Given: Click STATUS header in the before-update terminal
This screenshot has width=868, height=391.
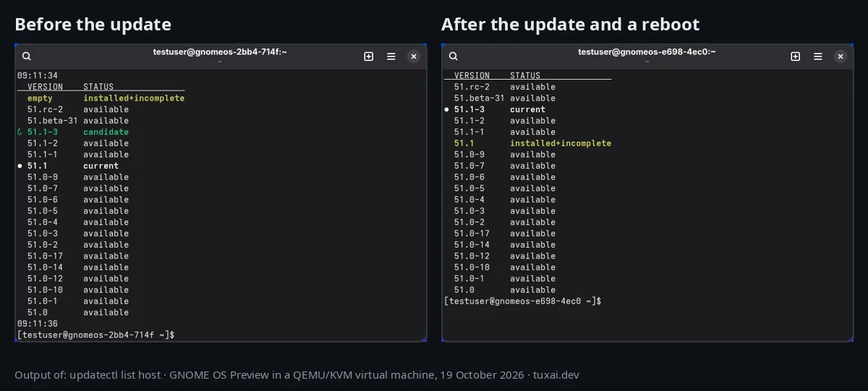Looking at the screenshot, I should pyautogui.click(x=98, y=86).
